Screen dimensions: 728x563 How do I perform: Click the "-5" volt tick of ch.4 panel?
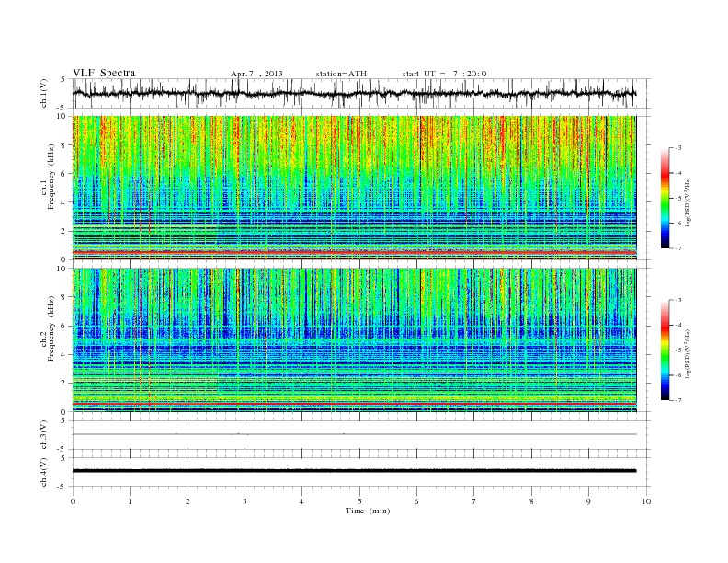tap(63, 487)
